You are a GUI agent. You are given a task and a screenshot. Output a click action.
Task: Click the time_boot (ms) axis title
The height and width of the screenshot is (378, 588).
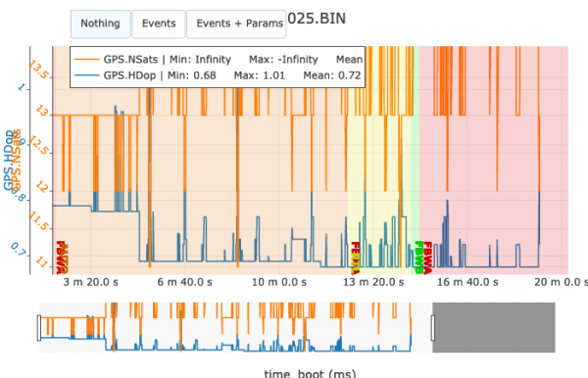point(310,373)
